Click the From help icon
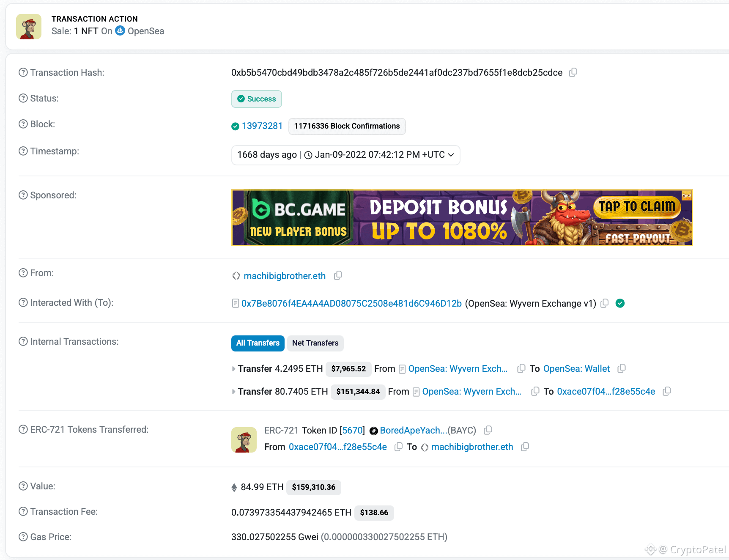 [23, 273]
